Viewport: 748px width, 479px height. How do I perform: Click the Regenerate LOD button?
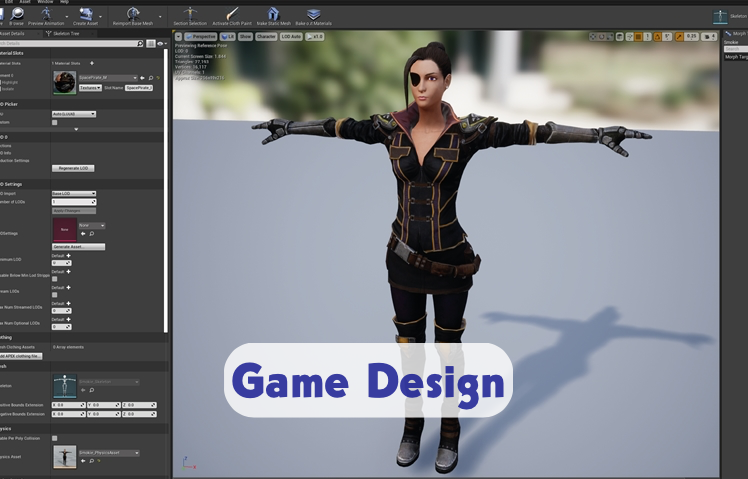(x=73, y=168)
